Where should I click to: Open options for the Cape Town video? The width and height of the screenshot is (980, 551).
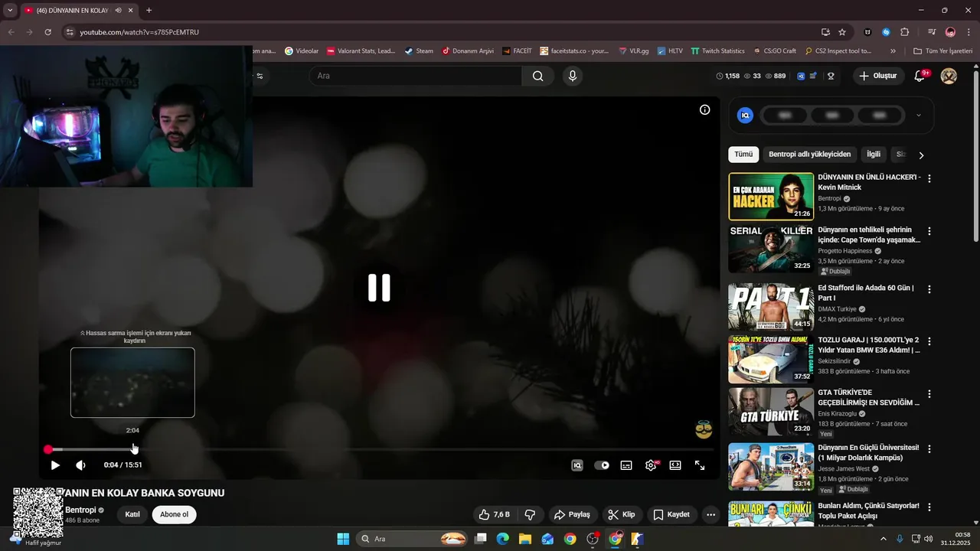(x=929, y=231)
